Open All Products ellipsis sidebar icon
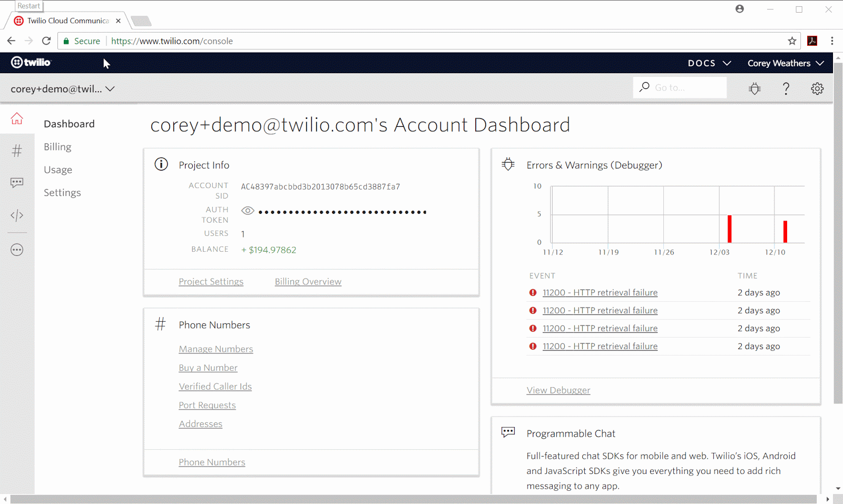 [x=17, y=250]
